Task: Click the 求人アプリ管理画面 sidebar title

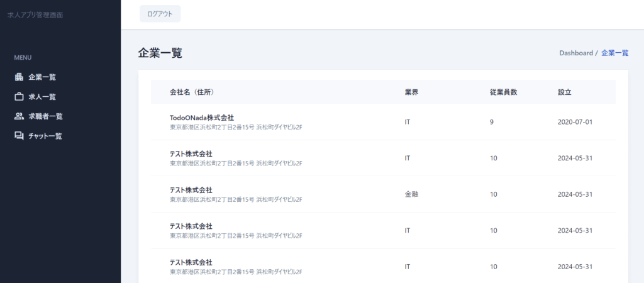Action: [35, 14]
